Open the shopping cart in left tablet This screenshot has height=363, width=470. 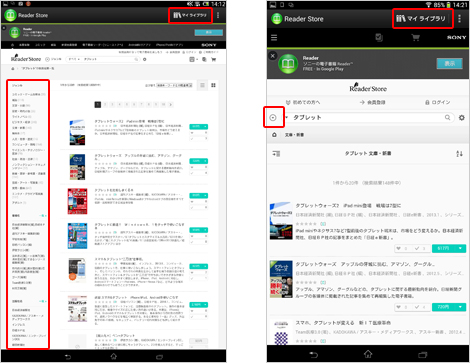(214, 59)
